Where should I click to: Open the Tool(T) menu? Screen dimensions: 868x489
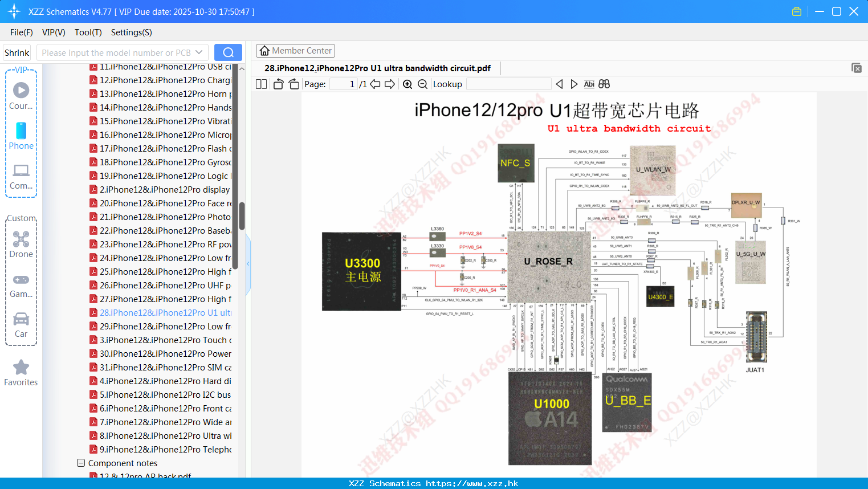[88, 32]
